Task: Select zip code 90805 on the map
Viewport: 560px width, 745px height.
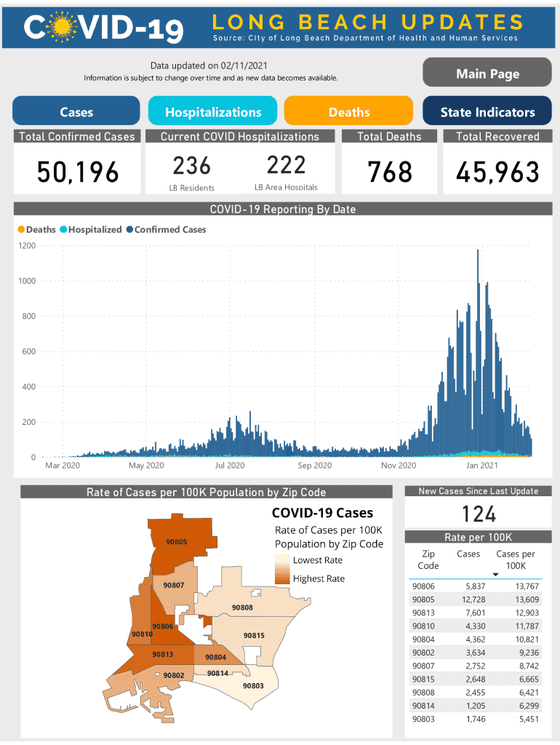Action: pyautogui.click(x=177, y=542)
